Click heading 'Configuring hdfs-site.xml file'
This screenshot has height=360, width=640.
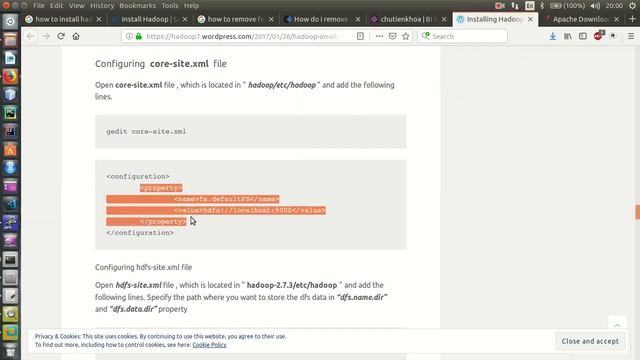[x=144, y=267]
